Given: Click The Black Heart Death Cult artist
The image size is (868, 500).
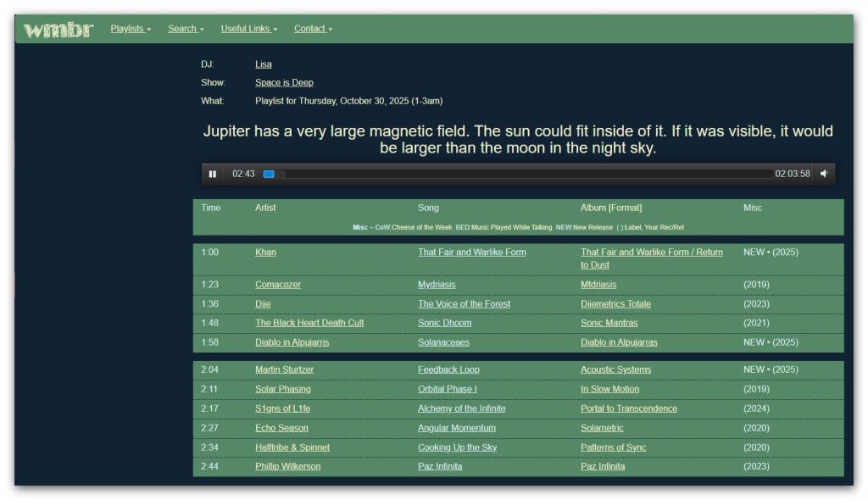Looking at the screenshot, I should [309, 323].
